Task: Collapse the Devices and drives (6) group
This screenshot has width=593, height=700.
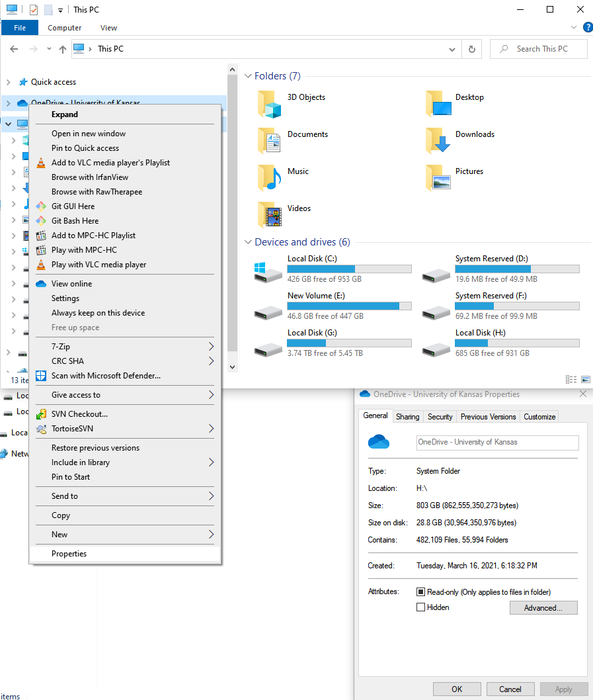Action: [x=248, y=242]
